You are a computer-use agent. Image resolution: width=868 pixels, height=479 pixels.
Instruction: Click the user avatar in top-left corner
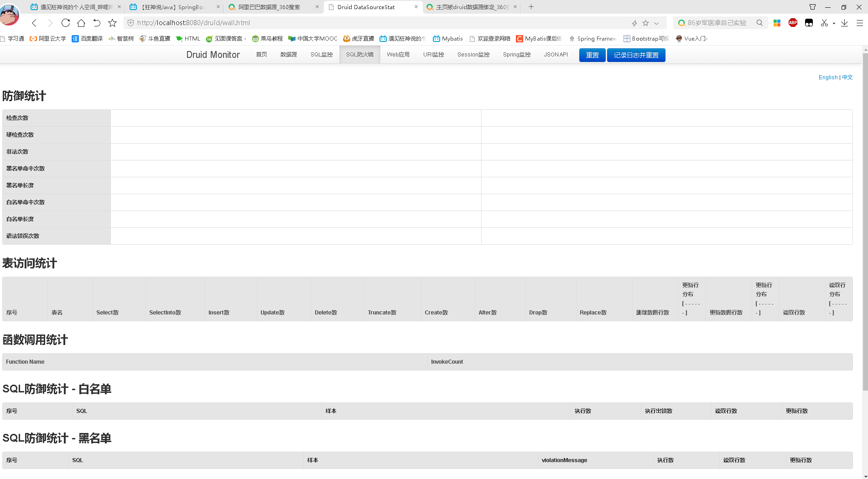click(x=10, y=15)
